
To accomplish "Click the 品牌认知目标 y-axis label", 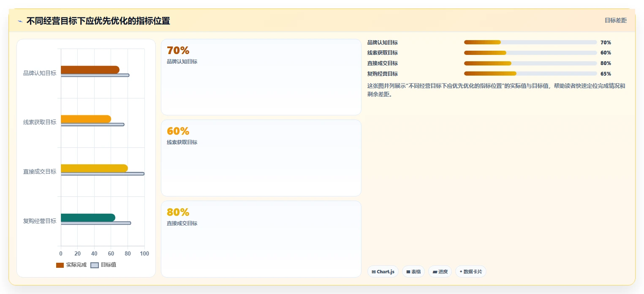I will click(x=40, y=73).
